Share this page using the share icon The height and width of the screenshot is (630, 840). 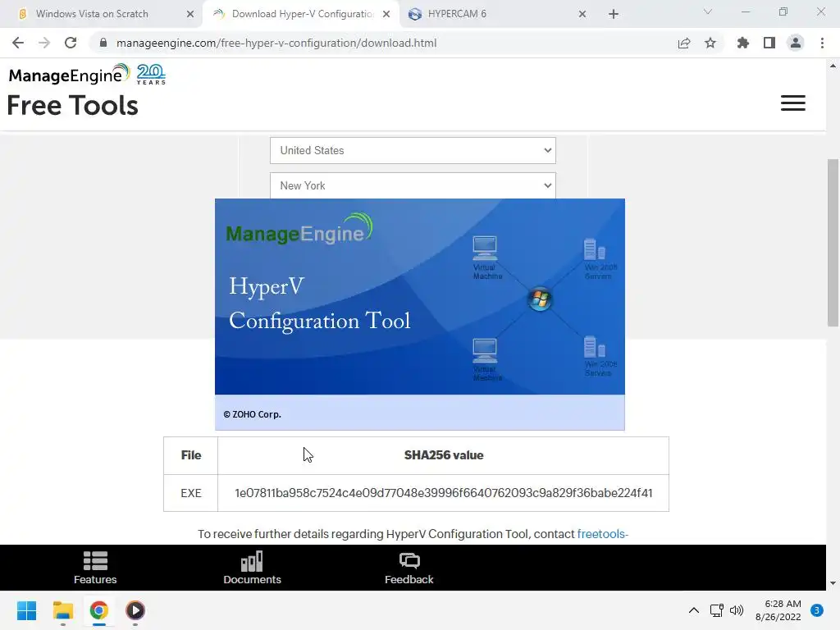684,43
